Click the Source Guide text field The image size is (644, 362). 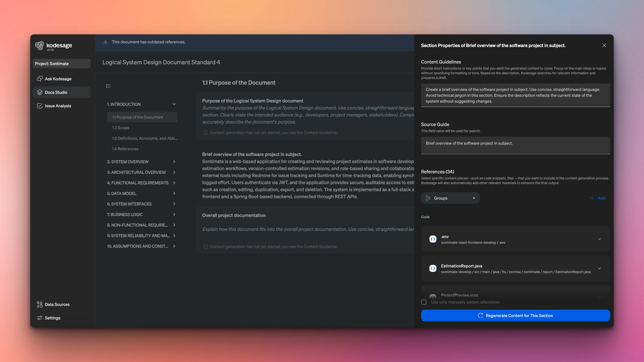point(515,145)
